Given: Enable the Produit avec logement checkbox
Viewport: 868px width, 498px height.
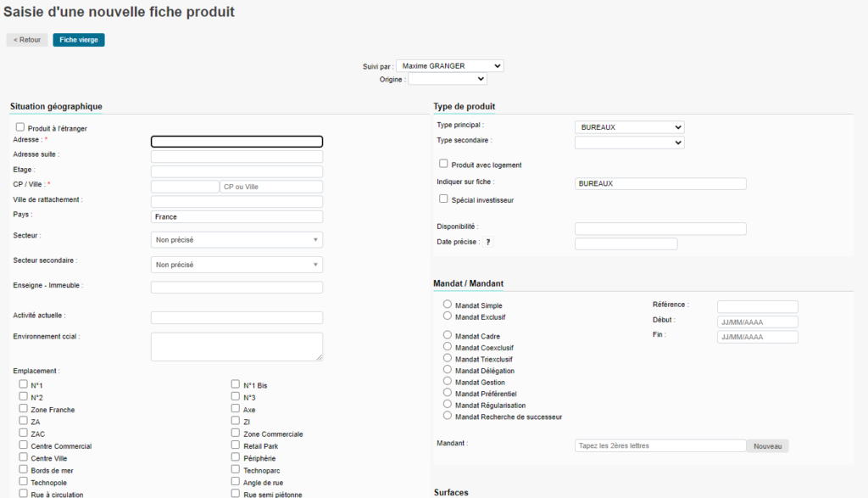Looking at the screenshot, I should (x=443, y=164).
